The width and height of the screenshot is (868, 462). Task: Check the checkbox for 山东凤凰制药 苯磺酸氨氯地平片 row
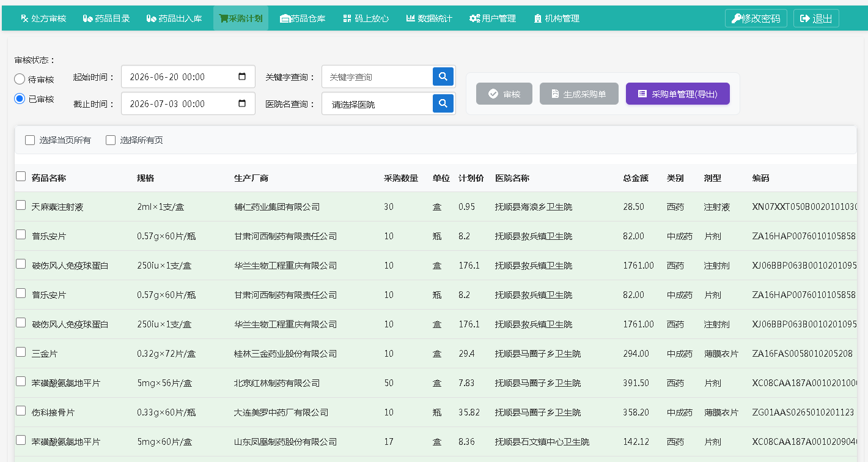click(x=21, y=440)
